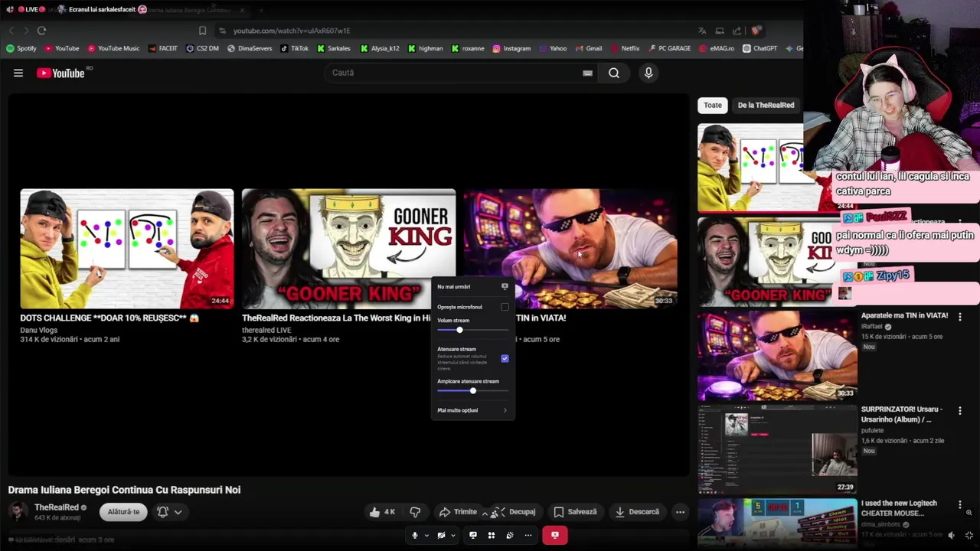Open options menu for SURPRINZATOR Ursaru video
The height and width of the screenshot is (551, 980).
[959, 410]
